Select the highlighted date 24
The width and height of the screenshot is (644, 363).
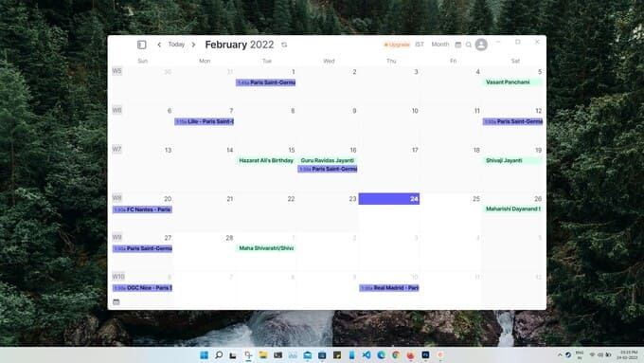pyautogui.click(x=389, y=199)
